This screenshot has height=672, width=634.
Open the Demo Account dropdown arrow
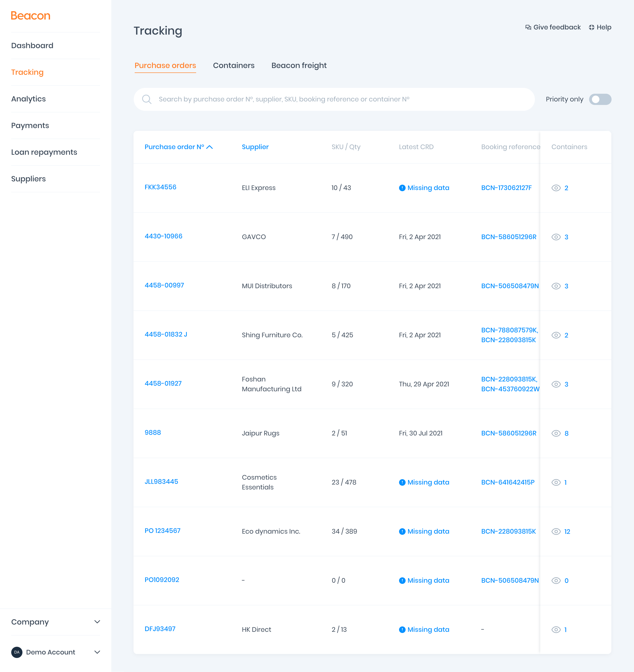click(x=97, y=652)
